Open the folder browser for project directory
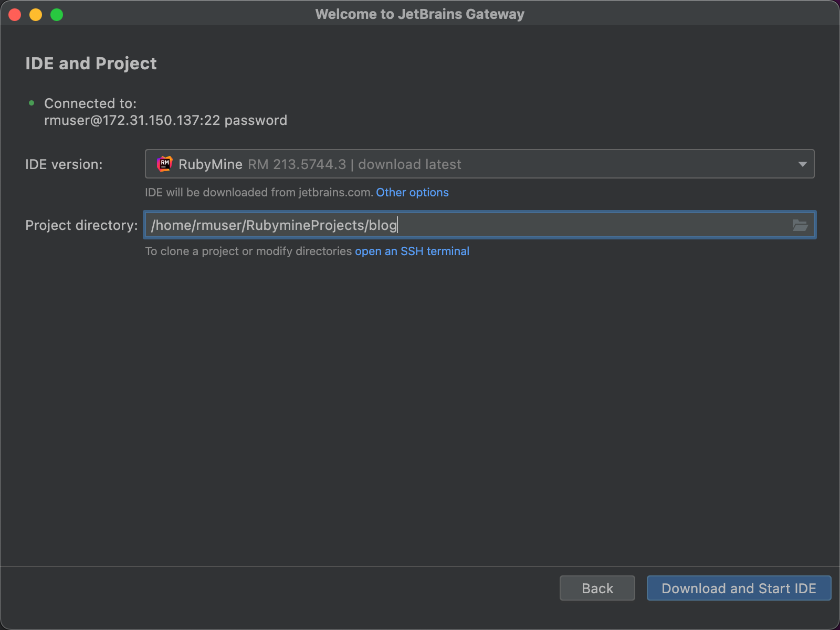The width and height of the screenshot is (840, 630). coord(800,225)
